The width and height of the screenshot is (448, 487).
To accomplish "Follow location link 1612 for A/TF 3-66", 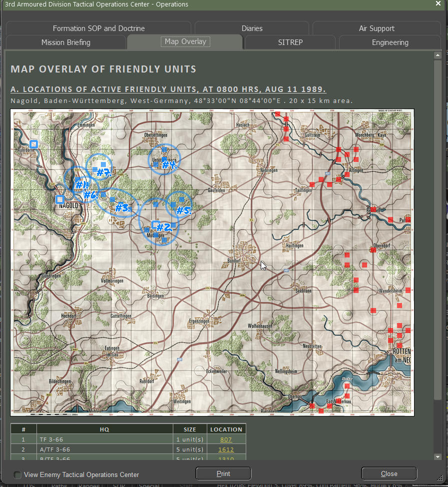I will [226, 449].
